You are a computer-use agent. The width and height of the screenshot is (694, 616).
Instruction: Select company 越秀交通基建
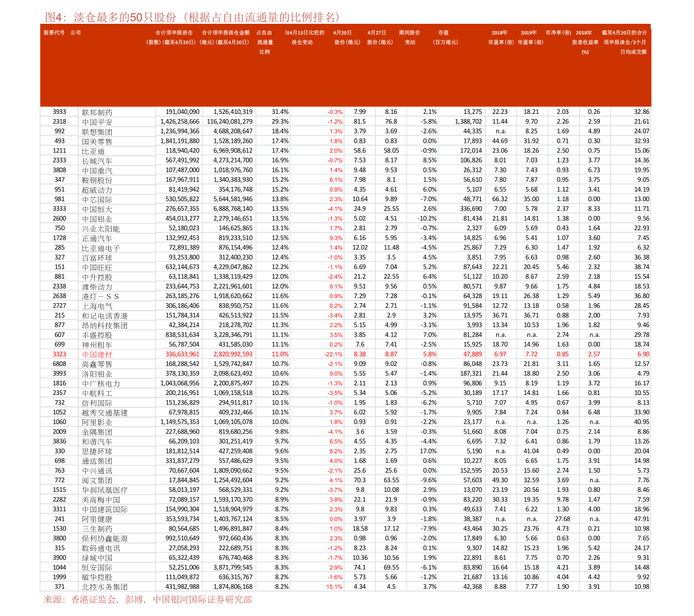(x=105, y=413)
